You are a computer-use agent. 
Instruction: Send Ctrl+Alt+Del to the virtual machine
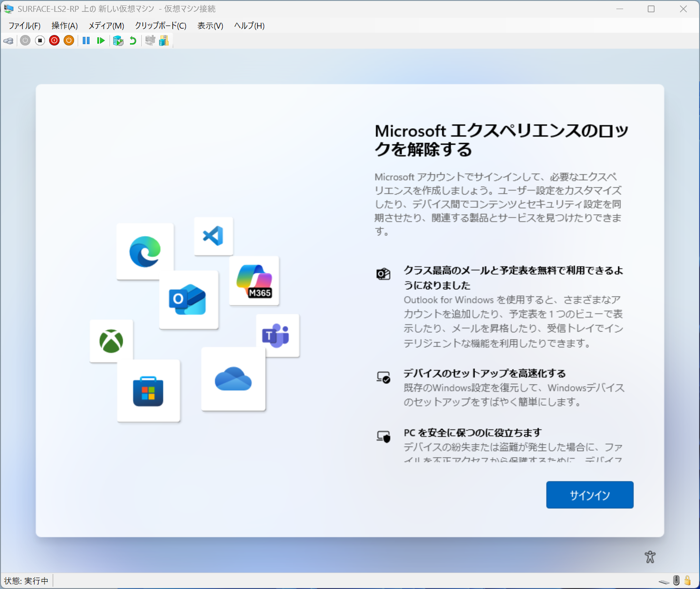pos(8,40)
